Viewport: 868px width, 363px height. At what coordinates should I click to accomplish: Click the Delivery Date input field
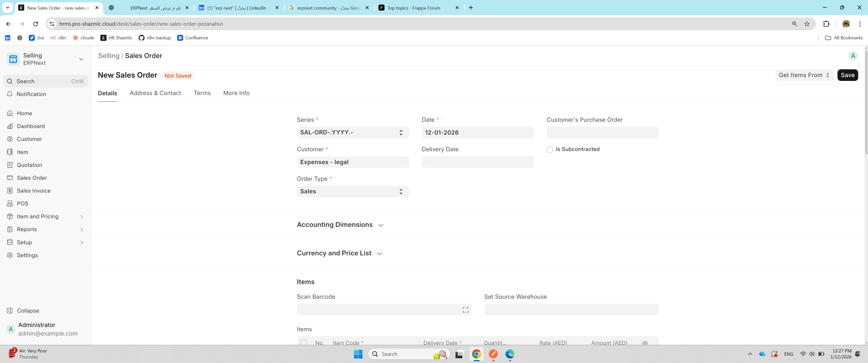[x=477, y=162]
